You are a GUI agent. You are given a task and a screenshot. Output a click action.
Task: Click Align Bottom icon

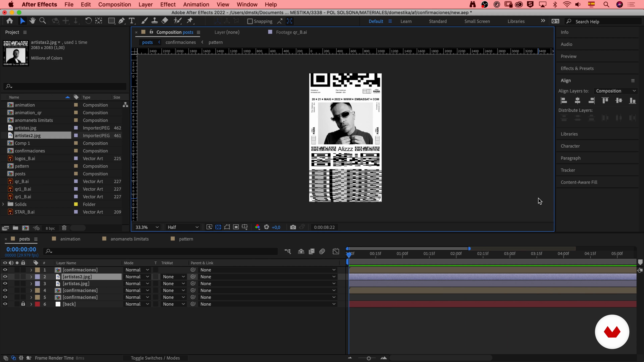(632, 101)
